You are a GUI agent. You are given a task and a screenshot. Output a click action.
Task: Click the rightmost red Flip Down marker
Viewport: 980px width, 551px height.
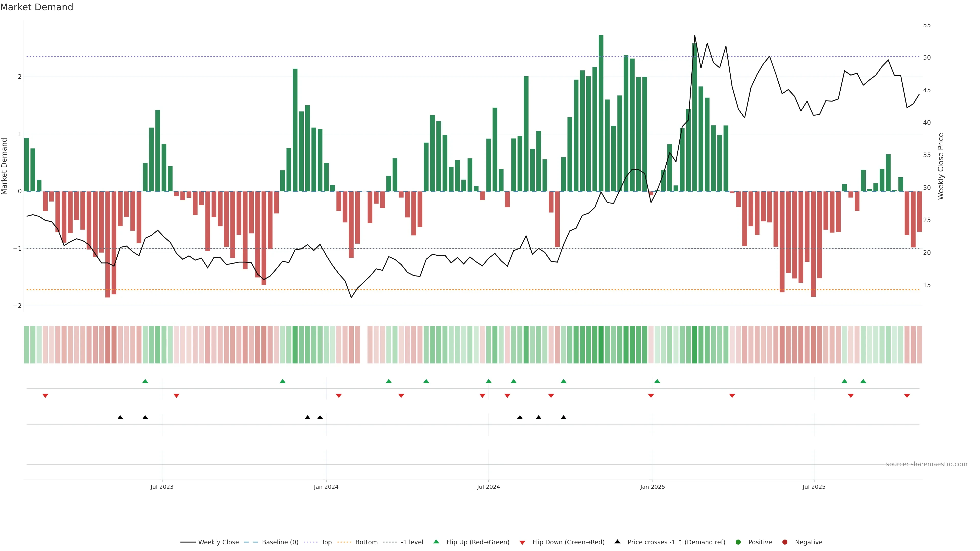[x=907, y=396]
